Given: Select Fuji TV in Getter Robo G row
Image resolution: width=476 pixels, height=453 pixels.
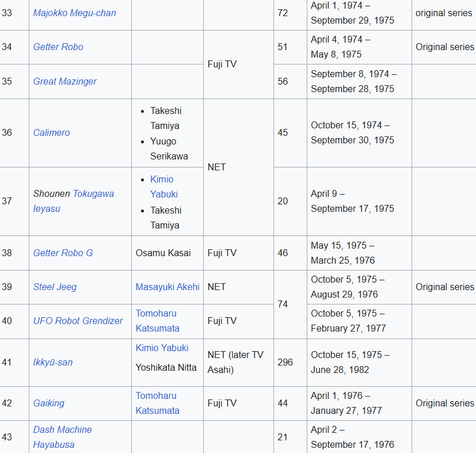Looking at the screenshot, I should point(222,253).
